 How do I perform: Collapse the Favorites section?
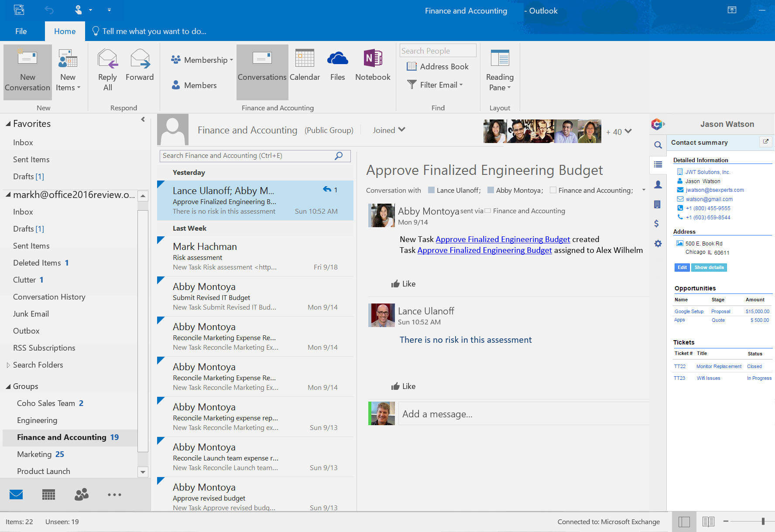click(x=8, y=124)
